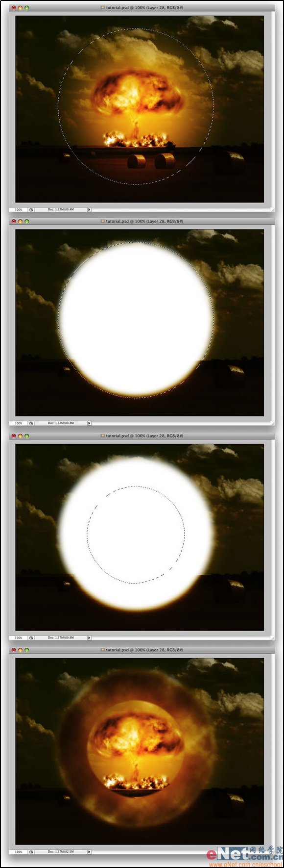Minimize the window showing Doc: 1.37M/82.5M

coord(20,650)
